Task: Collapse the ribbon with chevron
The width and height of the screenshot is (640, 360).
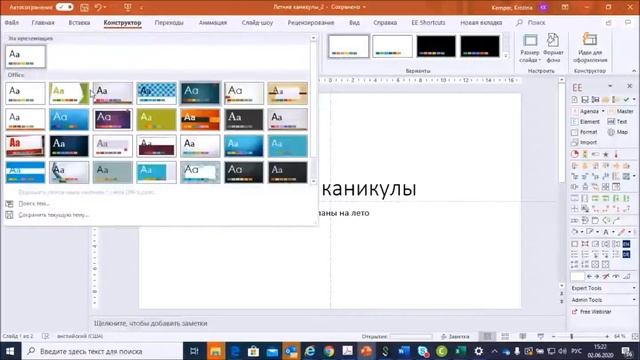Action: click(634, 71)
